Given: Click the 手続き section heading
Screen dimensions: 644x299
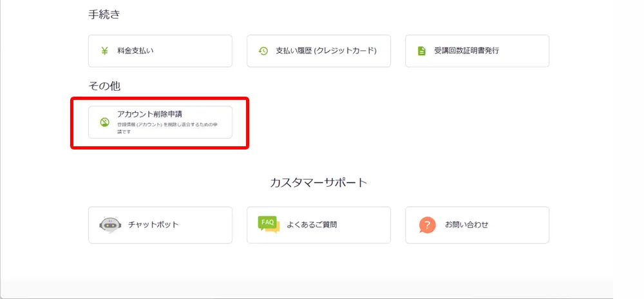Looking at the screenshot, I should tap(104, 14).
